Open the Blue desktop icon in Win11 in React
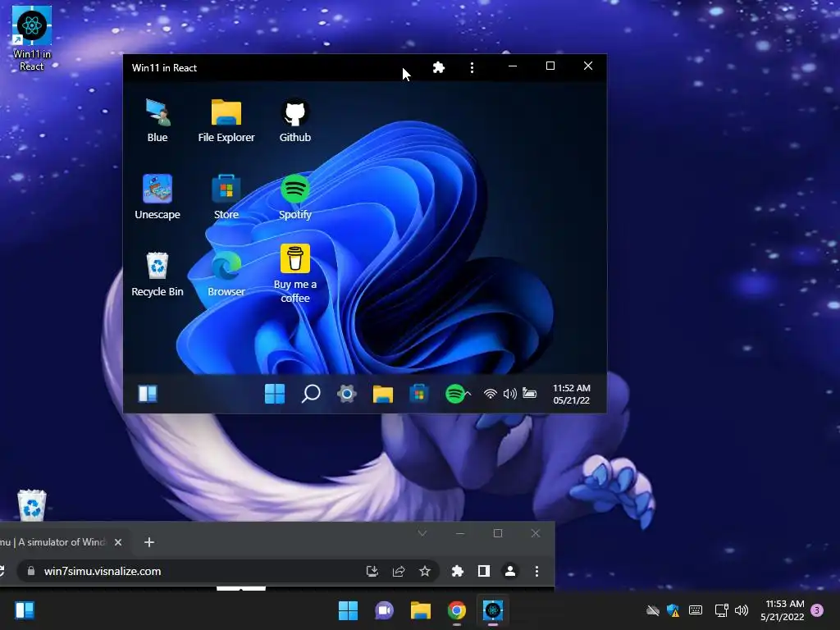Image resolution: width=840 pixels, height=630 pixels. 157,121
